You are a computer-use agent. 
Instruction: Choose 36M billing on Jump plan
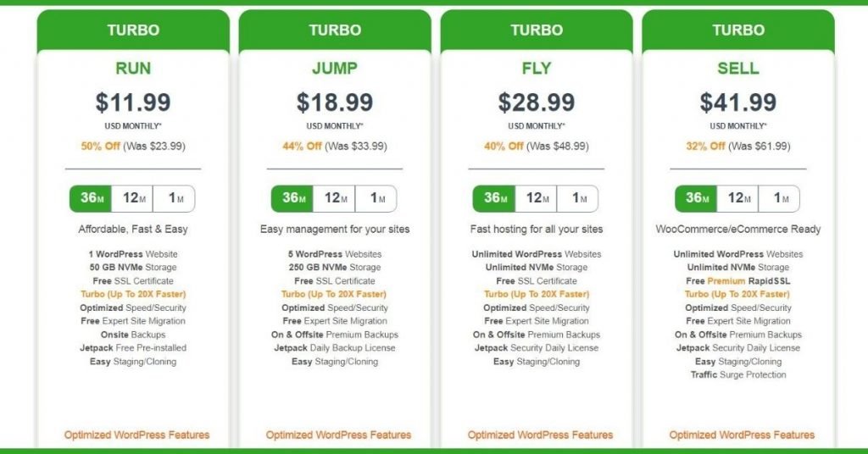[x=292, y=198]
